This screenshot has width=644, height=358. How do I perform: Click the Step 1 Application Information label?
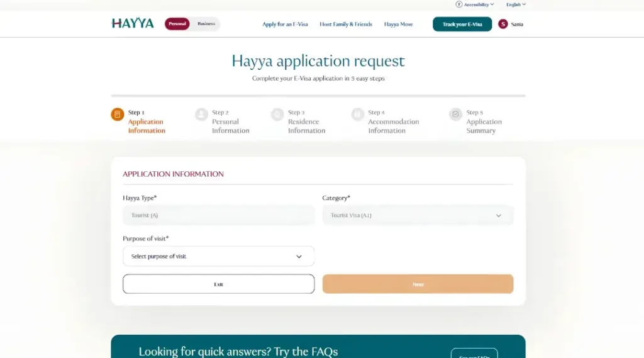(147, 121)
